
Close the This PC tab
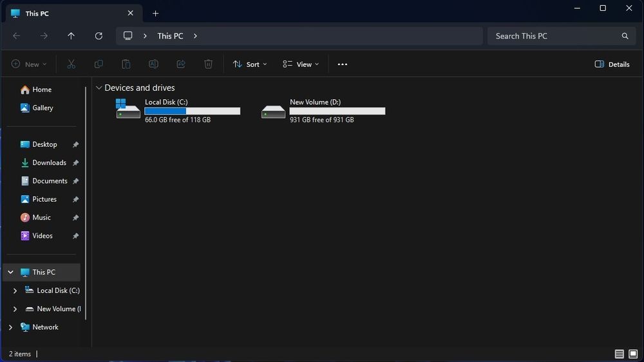[130, 13]
